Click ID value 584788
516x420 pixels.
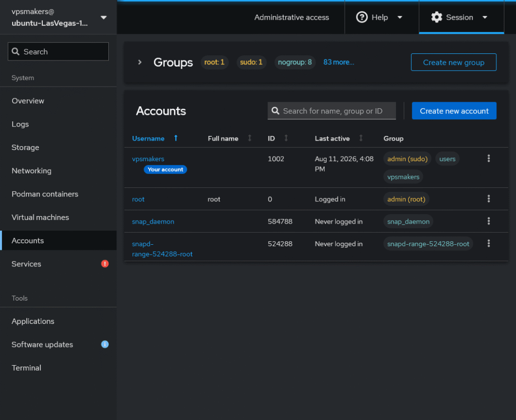(280, 222)
